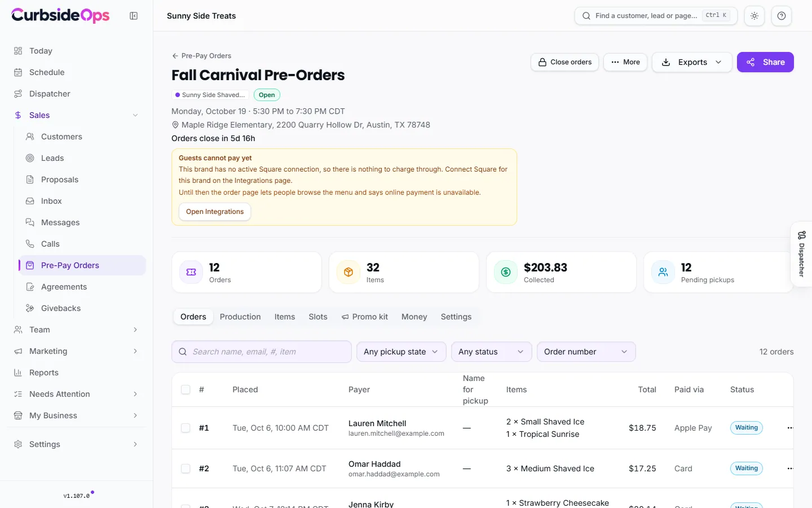Click the Today dashboard icon

click(18, 51)
